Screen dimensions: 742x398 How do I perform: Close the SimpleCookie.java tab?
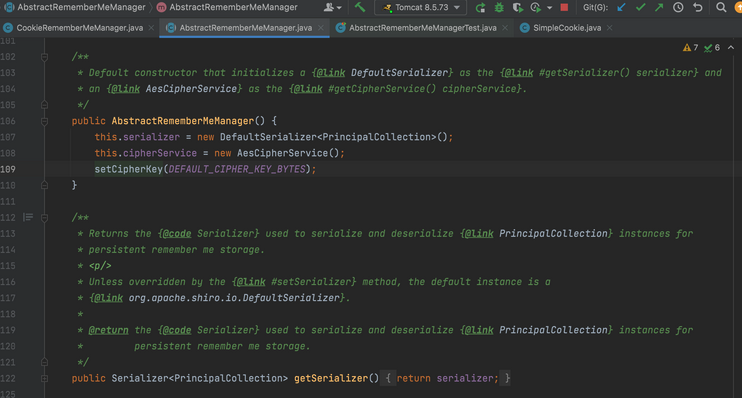610,28
